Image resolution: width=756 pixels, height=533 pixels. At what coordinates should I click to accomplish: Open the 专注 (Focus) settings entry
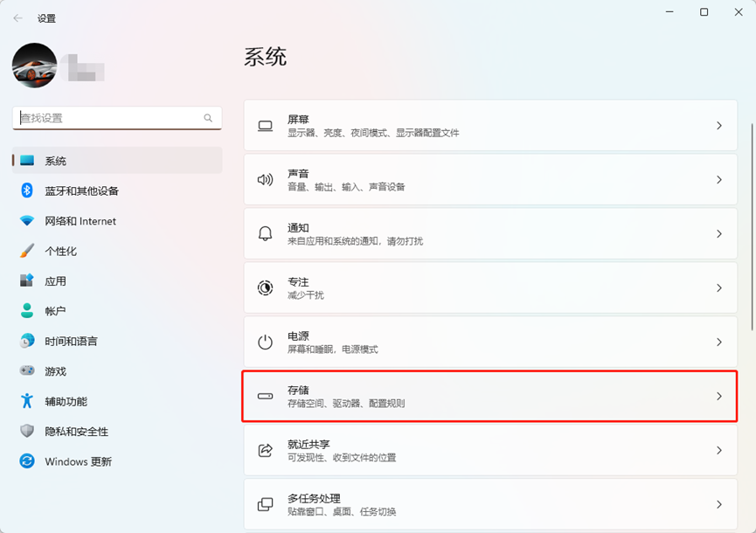(489, 287)
